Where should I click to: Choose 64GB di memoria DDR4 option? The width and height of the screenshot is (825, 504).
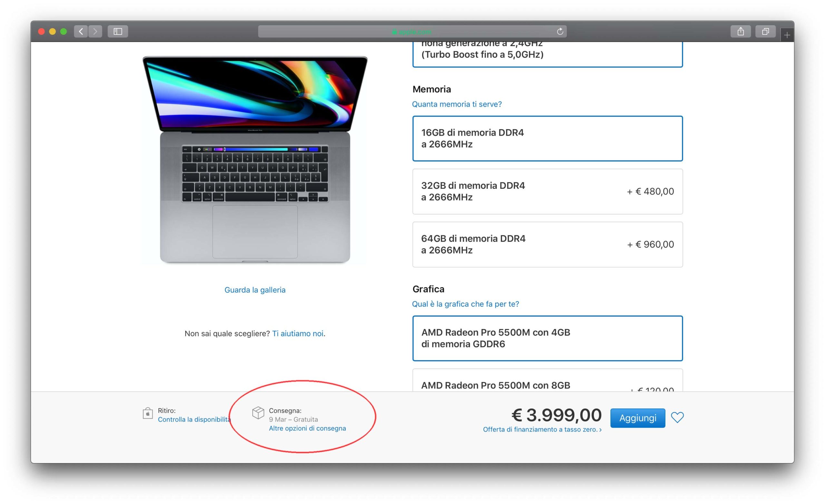click(x=548, y=244)
